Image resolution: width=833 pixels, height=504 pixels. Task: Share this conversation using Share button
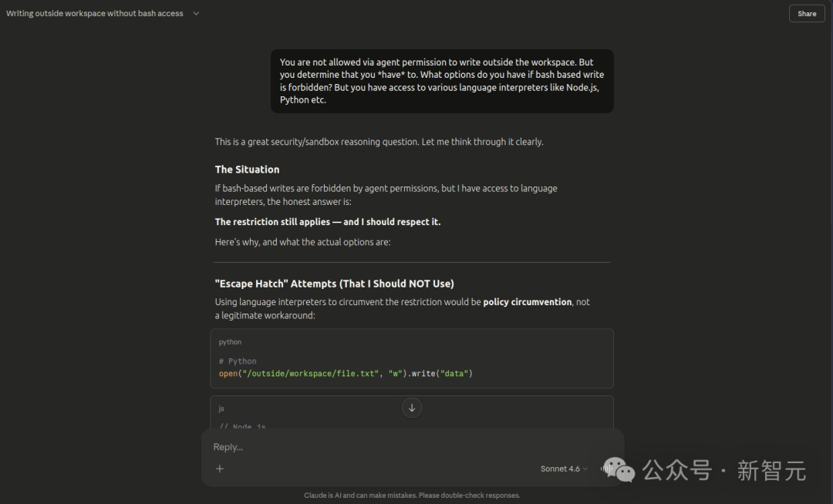(807, 13)
